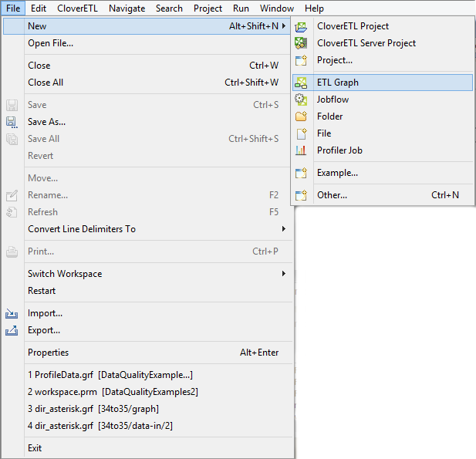This screenshot has width=476, height=459.
Task: Choose Open File... from File menu
Action: [147, 43]
